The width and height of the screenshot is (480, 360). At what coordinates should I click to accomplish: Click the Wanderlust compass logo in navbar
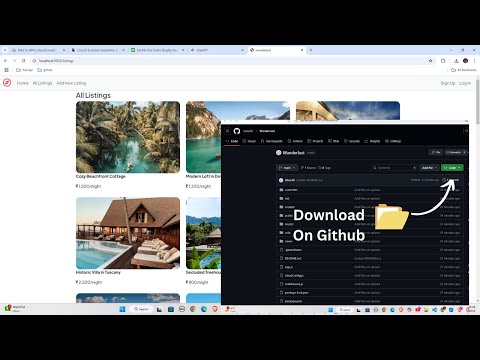7,83
